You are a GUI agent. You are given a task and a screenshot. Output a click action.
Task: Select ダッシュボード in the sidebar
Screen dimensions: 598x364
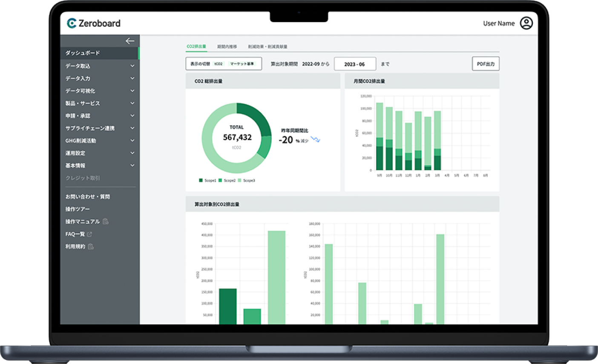tap(83, 53)
